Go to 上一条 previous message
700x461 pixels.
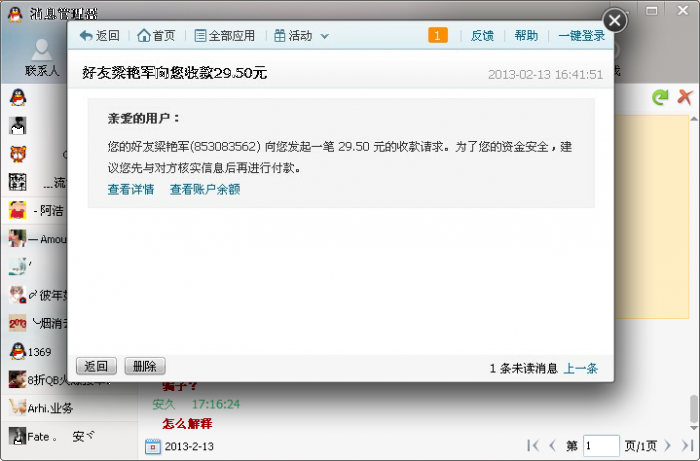click(581, 368)
